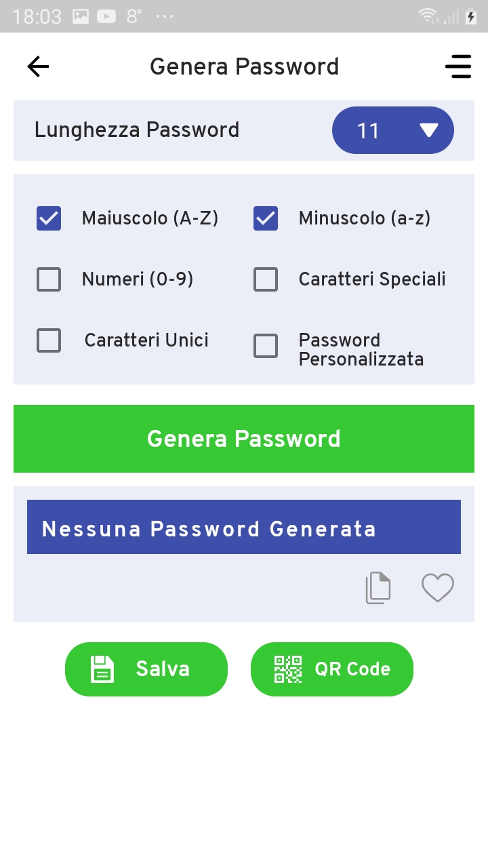The image size is (488, 868).
Task: Open the Lunghezza Password dropdown
Action: (393, 130)
